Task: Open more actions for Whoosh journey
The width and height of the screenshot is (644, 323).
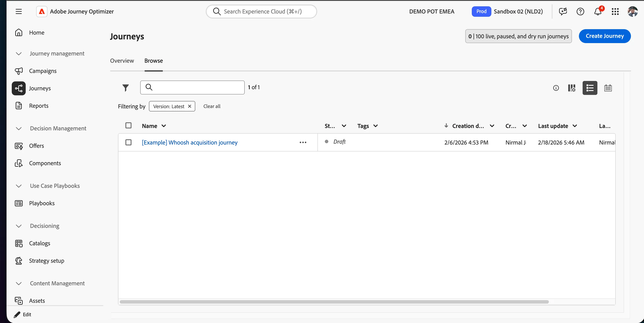Action: click(303, 143)
